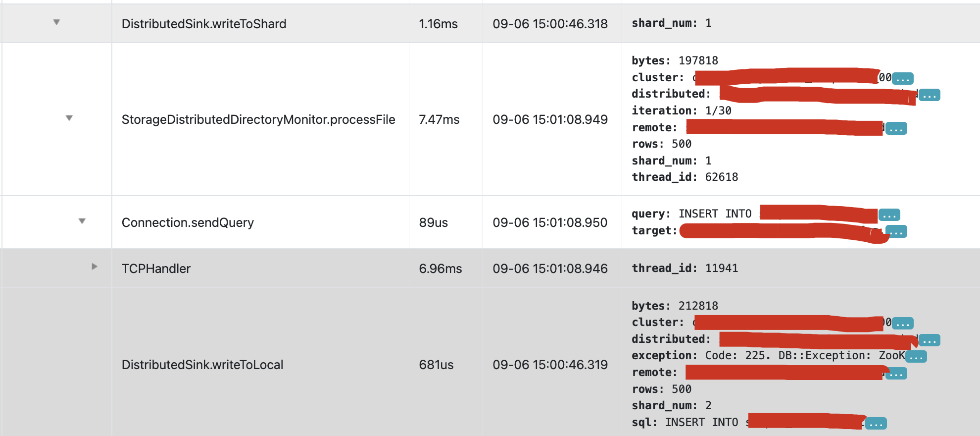Image resolution: width=980 pixels, height=436 pixels.
Task: Click the TCPHandler span name
Action: tap(156, 269)
